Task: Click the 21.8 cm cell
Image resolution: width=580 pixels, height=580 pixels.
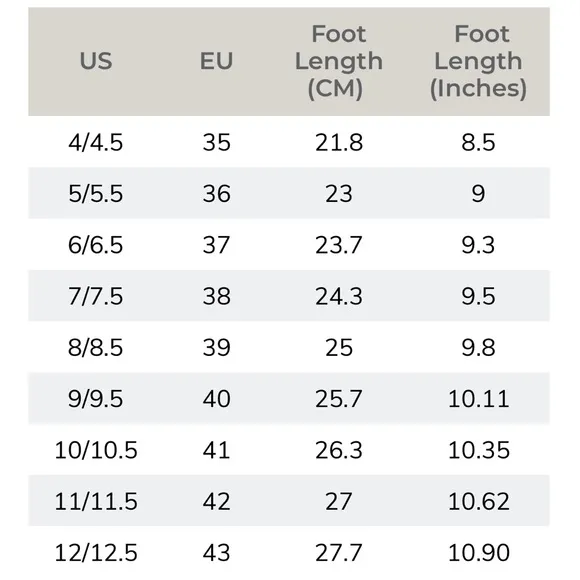Action: coord(339,142)
